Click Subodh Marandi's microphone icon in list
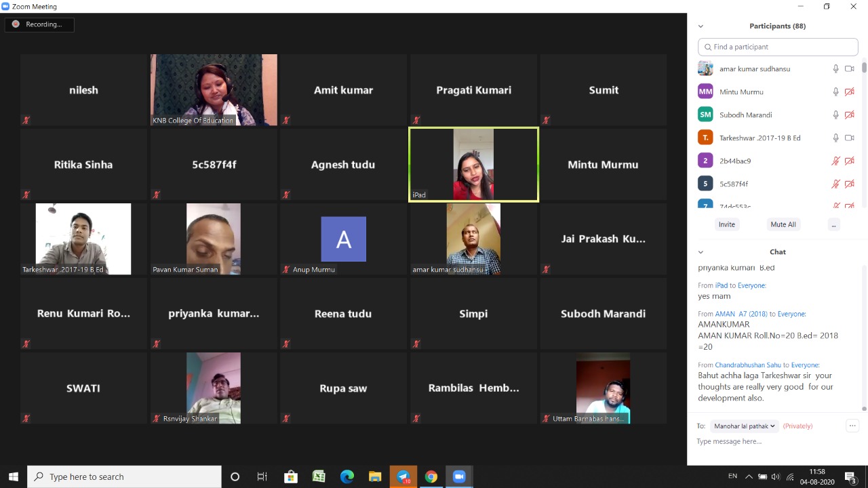The height and width of the screenshot is (488, 868). point(836,115)
